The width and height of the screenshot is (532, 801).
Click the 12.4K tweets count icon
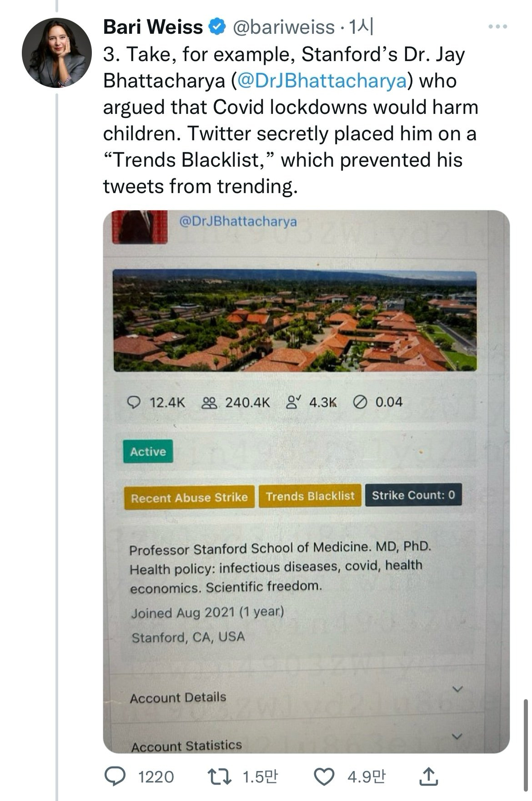pyautogui.click(x=133, y=402)
